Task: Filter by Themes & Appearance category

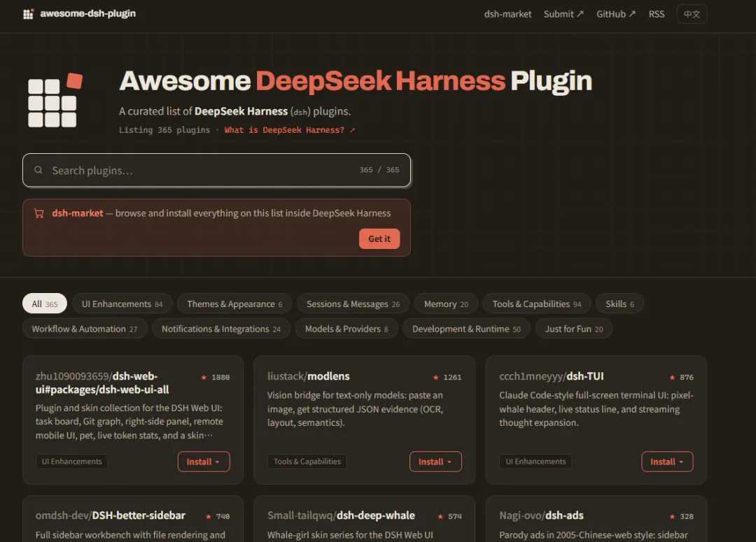Action: pyautogui.click(x=234, y=304)
